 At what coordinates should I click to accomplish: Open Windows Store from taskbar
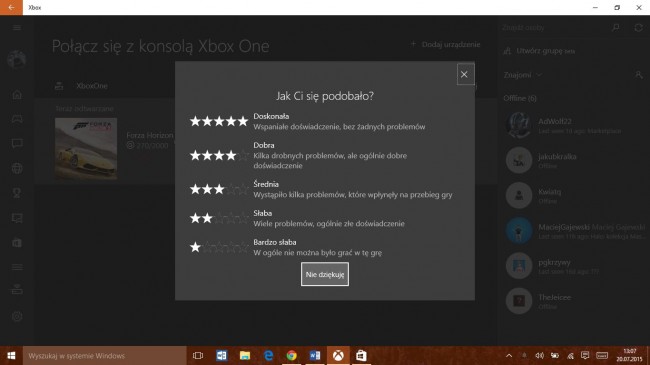(361, 356)
